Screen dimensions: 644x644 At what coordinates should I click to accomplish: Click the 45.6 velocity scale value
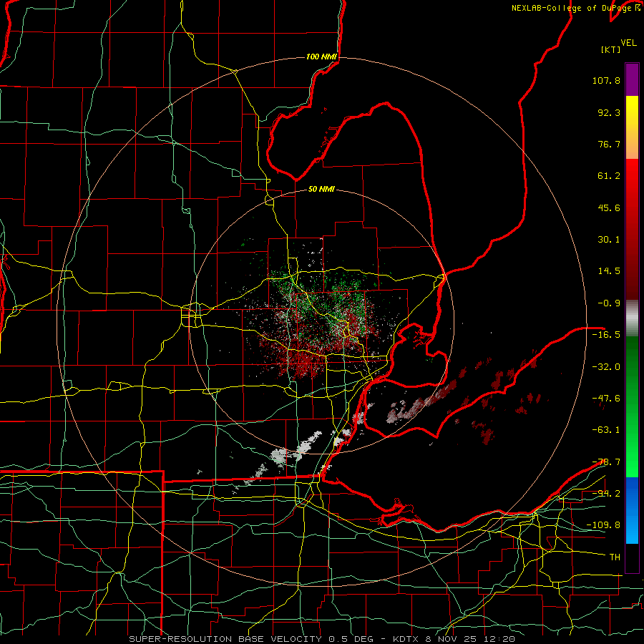point(609,208)
